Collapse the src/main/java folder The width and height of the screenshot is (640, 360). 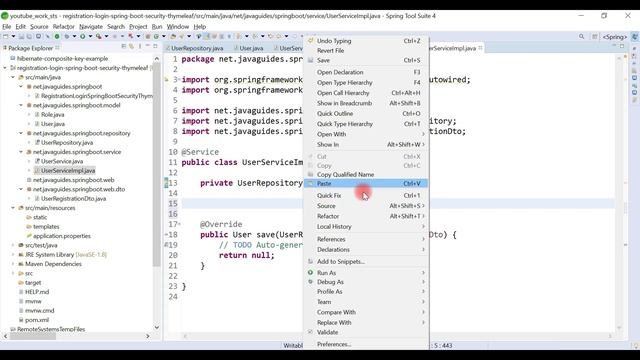[13, 77]
